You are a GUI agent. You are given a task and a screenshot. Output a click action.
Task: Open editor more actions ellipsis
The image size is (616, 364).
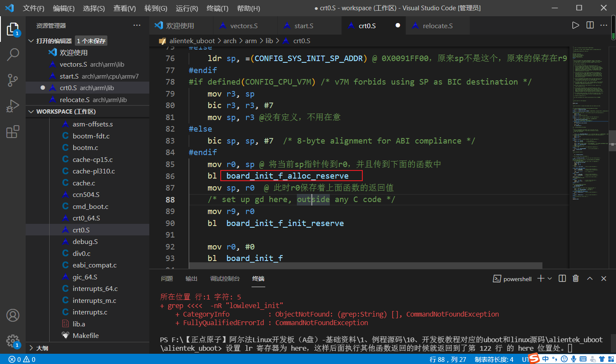[604, 25]
